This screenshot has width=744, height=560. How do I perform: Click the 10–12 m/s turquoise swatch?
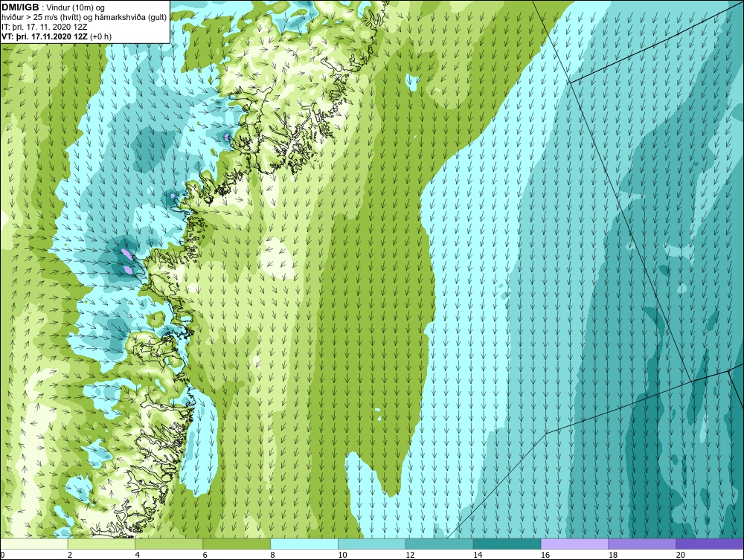point(372,544)
